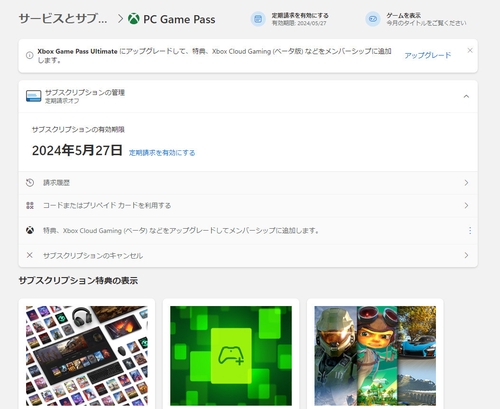Open the green controller plus thumbnail

coord(231,356)
